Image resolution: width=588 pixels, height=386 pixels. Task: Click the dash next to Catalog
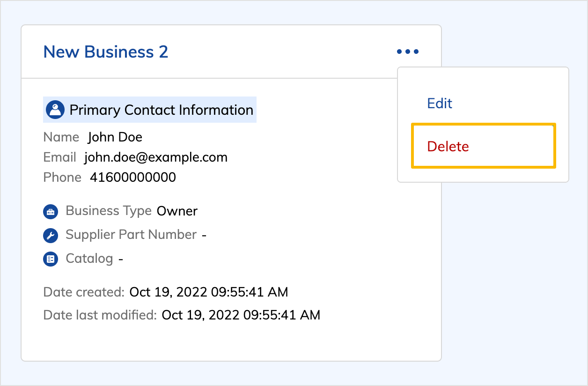click(120, 258)
